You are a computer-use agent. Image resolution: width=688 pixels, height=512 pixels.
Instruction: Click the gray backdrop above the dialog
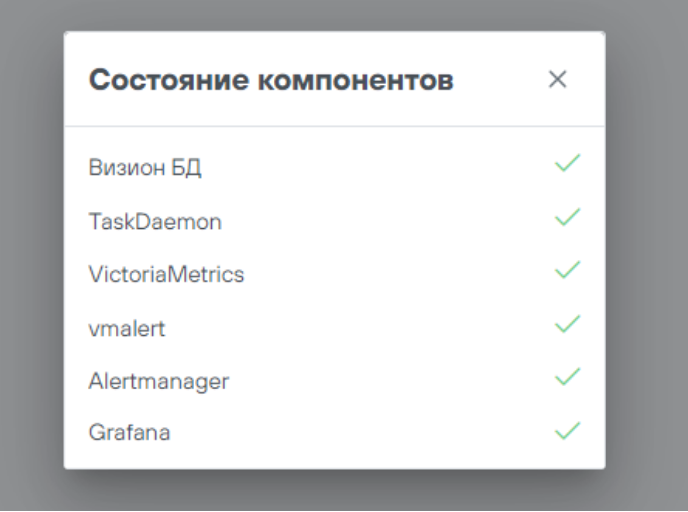click(334, 15)
